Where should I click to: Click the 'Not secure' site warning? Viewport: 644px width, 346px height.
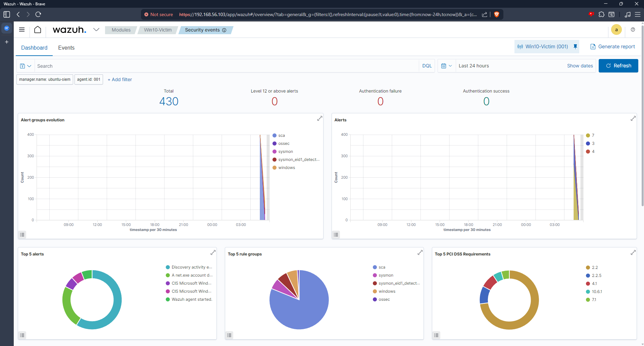(159, 14)
